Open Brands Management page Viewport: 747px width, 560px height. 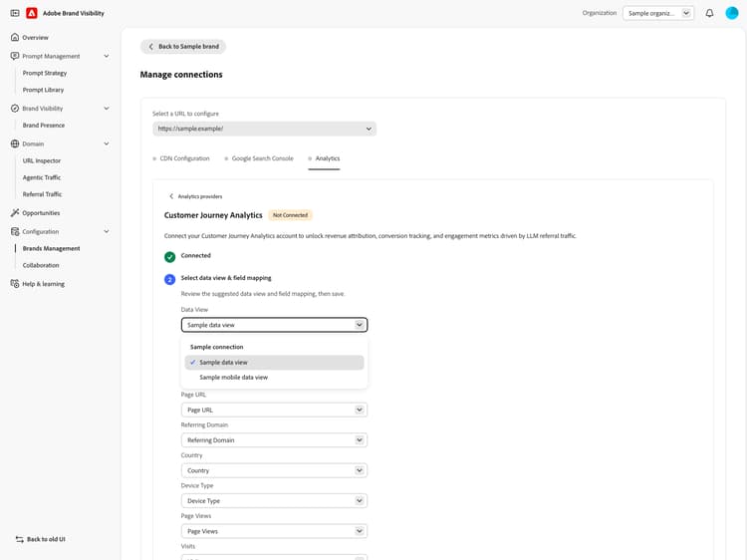[52, 248]
